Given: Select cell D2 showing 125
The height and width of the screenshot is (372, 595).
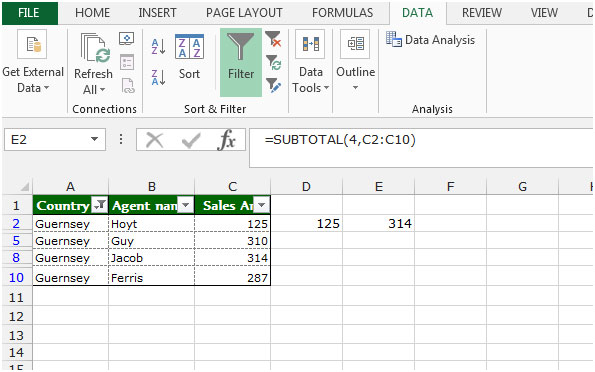Looking at the screenshot, I should pyautogui.click(x=306, y=224).
